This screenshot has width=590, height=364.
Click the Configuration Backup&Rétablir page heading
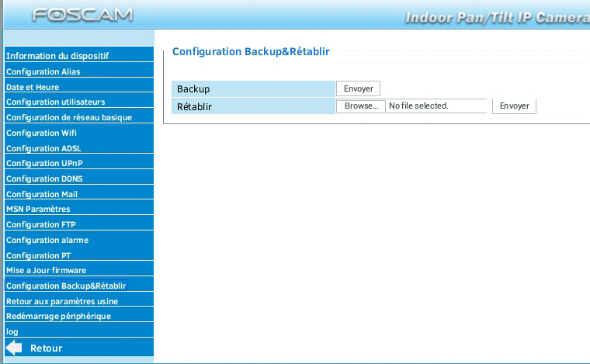(x=251, y=51)
